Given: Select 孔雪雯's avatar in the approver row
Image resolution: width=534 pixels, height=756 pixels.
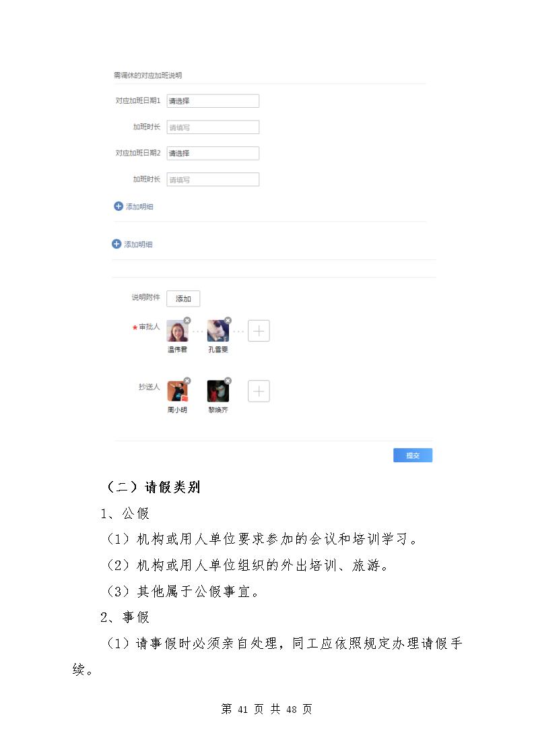Looking at the screenshot, I should (218, 332).
